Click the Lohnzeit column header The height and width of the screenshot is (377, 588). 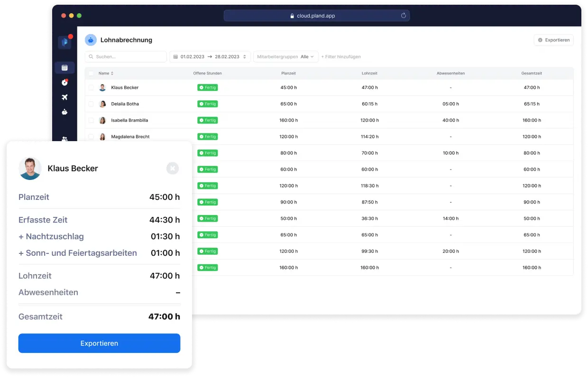point(369,73)
